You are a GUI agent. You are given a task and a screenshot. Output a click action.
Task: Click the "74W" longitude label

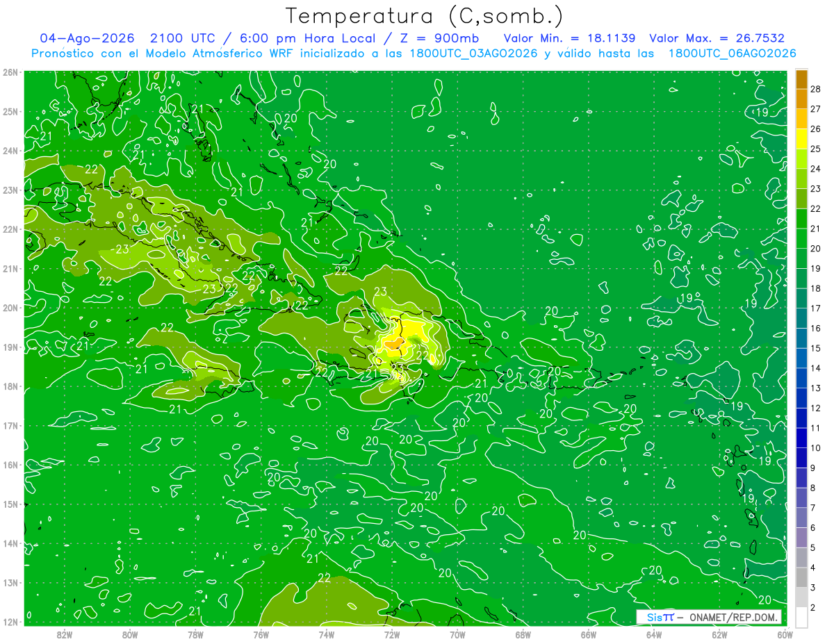click(x=326, y=634)
